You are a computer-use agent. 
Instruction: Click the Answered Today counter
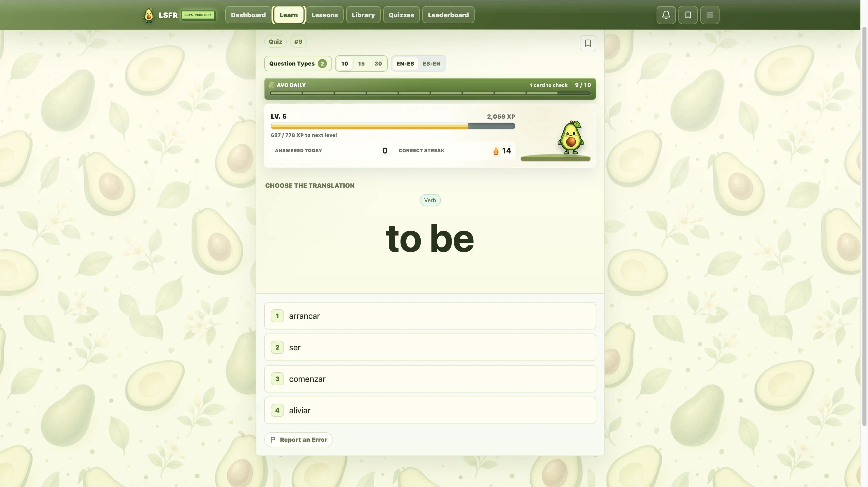click(331, 150)
